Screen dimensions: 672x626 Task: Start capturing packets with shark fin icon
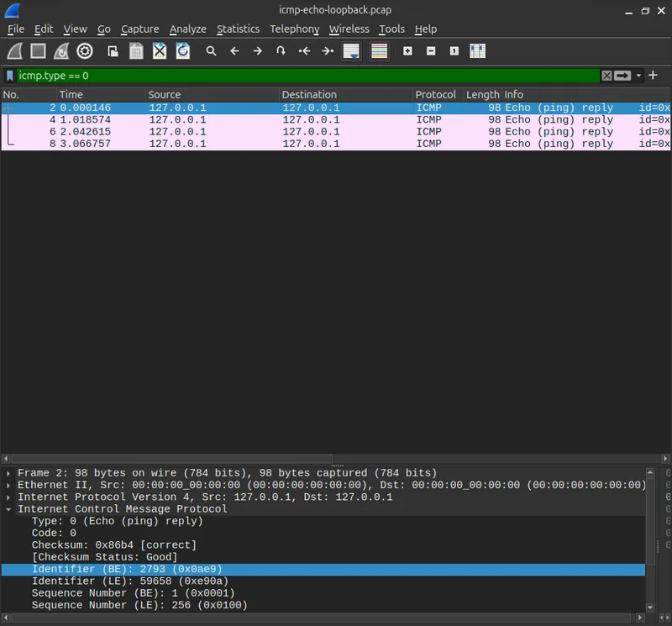pyautogui.click(x=15, y=51)
